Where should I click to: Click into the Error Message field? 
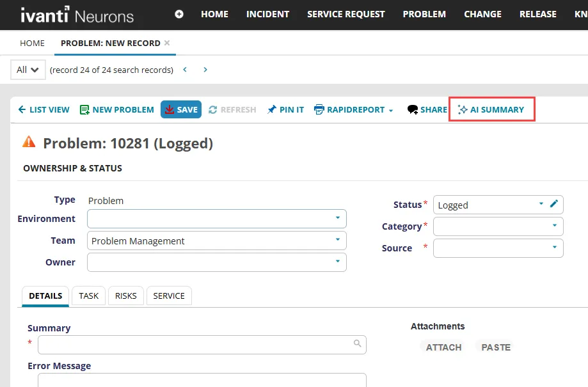202,380
